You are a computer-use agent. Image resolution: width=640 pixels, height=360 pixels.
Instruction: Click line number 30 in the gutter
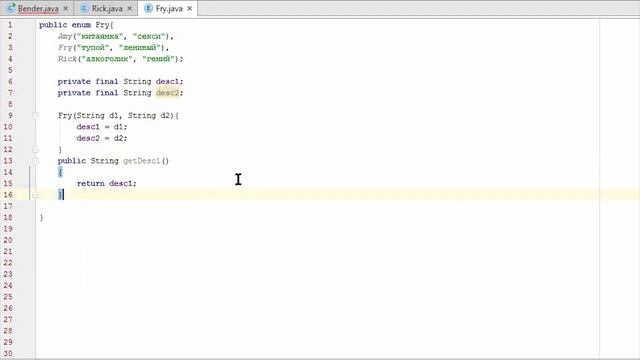coord(8,353)
